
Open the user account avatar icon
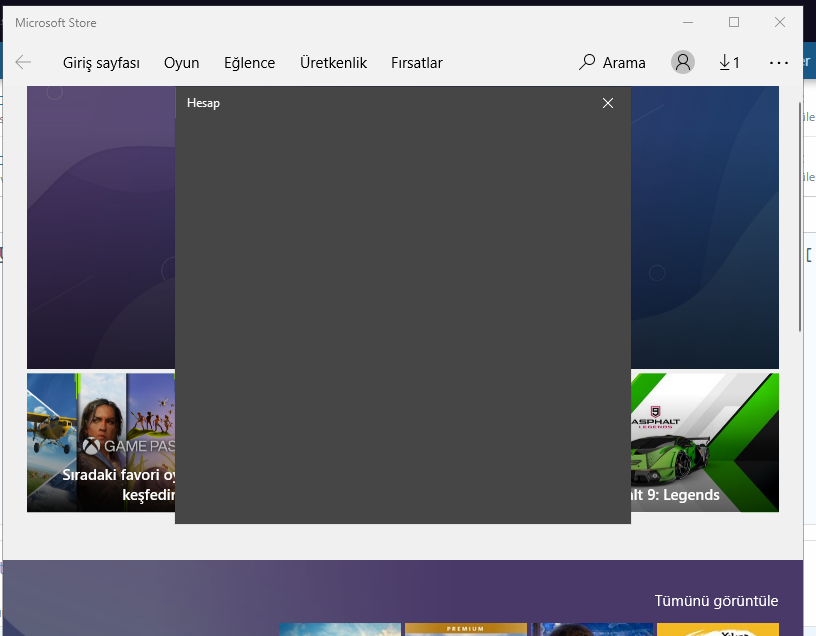[x=683, y=62]
